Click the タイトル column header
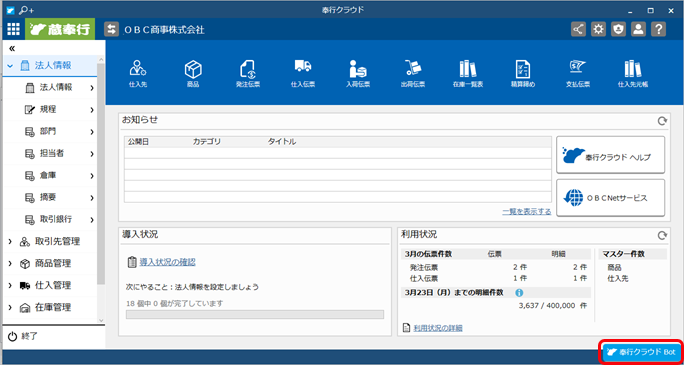 pyautogui.click(x=282, y=142)
